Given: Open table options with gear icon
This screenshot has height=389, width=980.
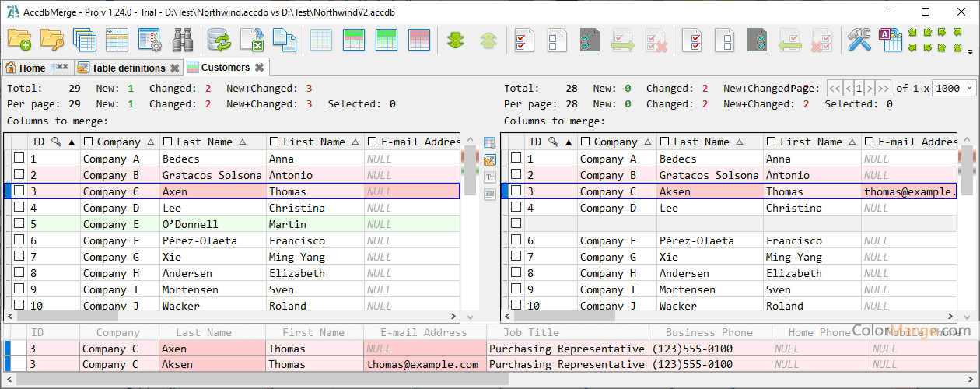Looking at the screenshot, I should [x=150, y=39].
